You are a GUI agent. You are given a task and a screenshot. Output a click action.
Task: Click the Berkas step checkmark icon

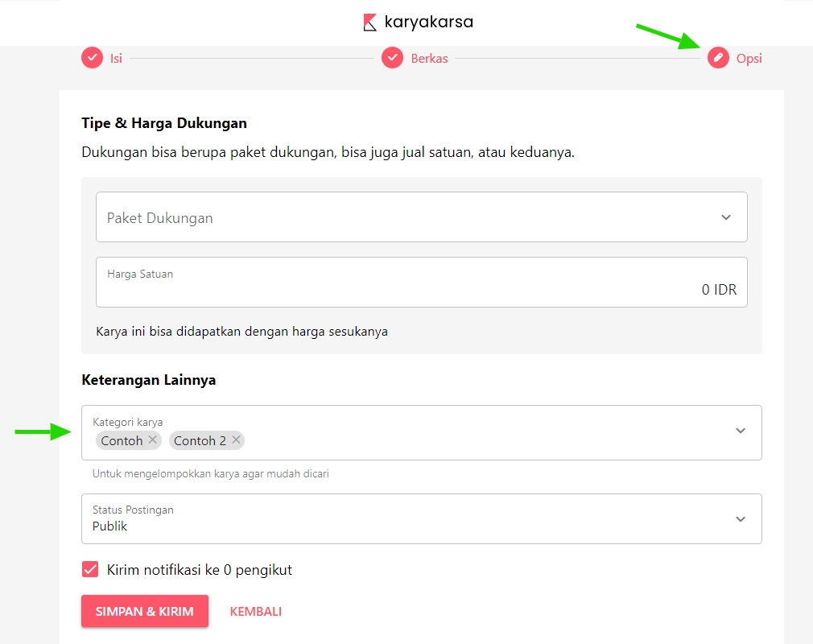[x=392, y=58]
